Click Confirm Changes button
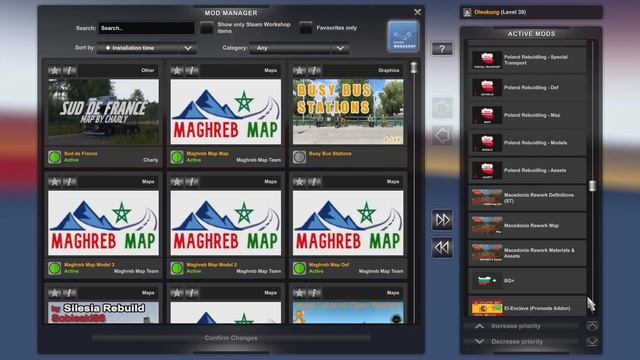 point(231,338)
